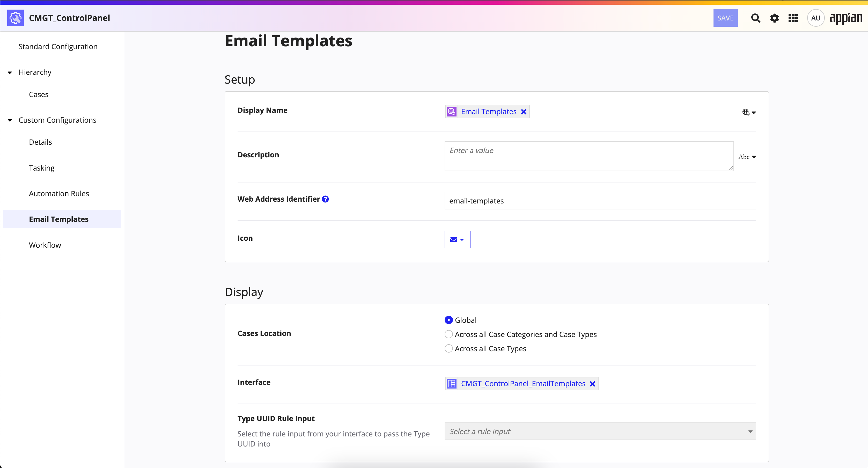The height and width of the screenshot is (468, 868).
Task: Select the Global cases location
Action: click(448, 320)
